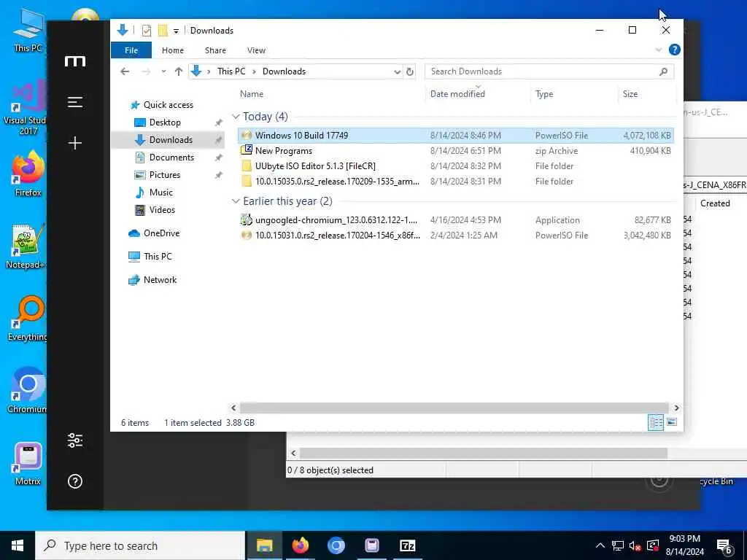Open the recent locations dropdown arrow
Image resolution: width=747 pixels, height=560 pixels.
point(163,71)
